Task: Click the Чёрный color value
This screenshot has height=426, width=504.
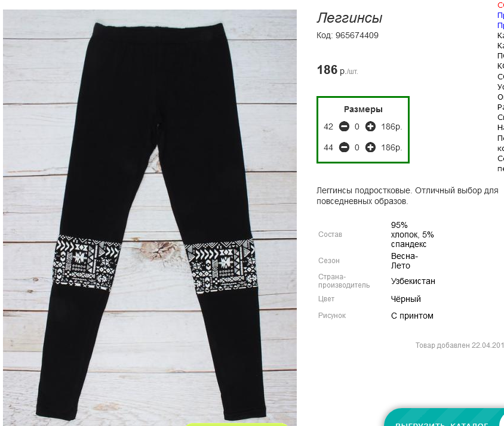Action: (x=405, y=299)
